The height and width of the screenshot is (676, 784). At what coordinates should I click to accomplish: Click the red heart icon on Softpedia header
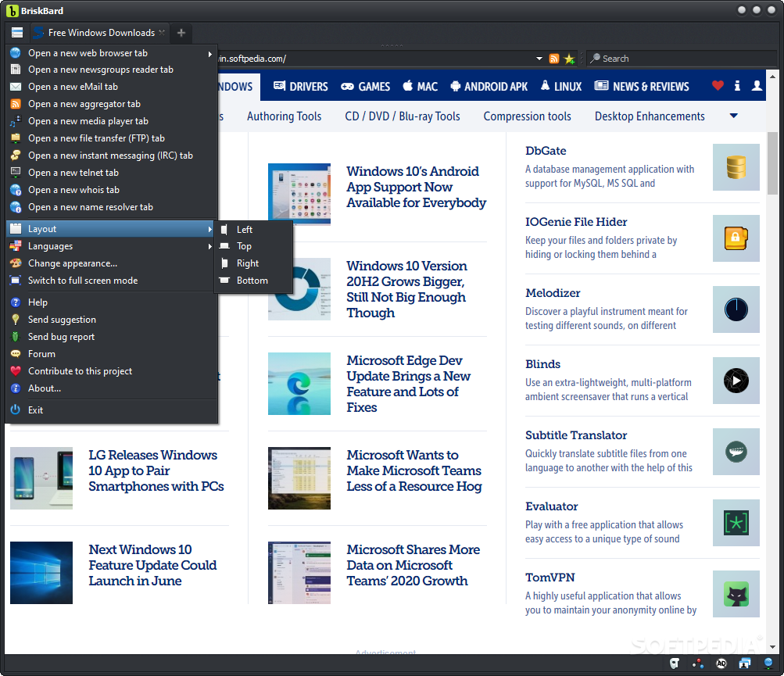[718, 85]
